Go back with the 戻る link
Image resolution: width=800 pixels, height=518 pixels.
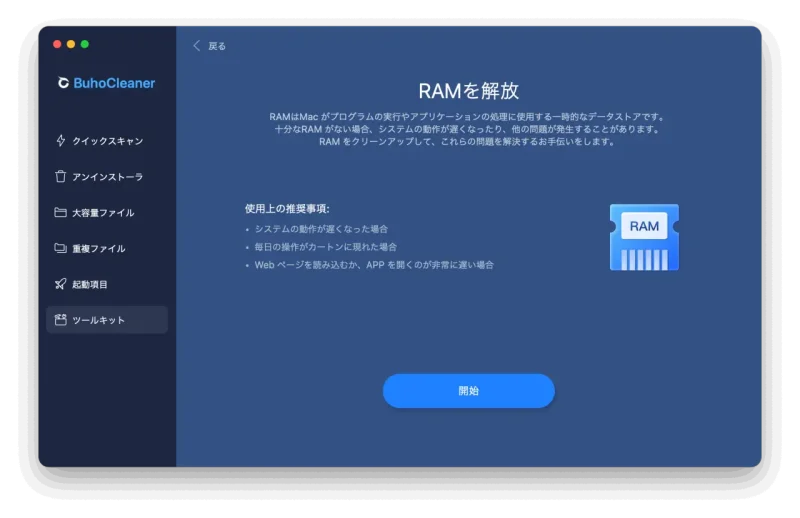[217, 46]
